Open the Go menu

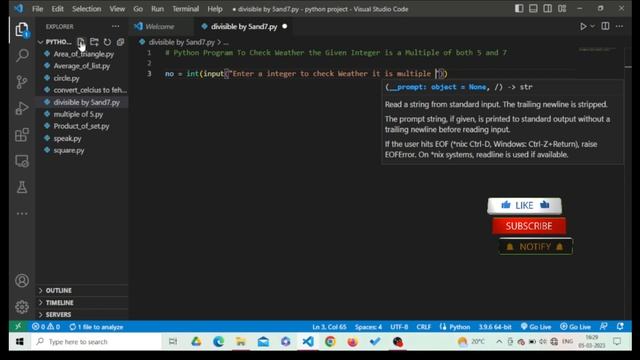[138, 9]
